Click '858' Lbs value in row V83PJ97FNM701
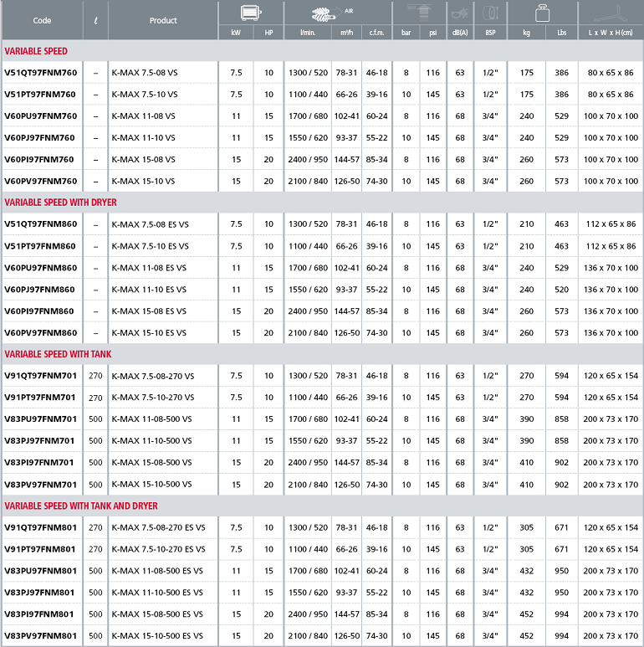Screen dimensions: 644x647 [x=561, y=441]
